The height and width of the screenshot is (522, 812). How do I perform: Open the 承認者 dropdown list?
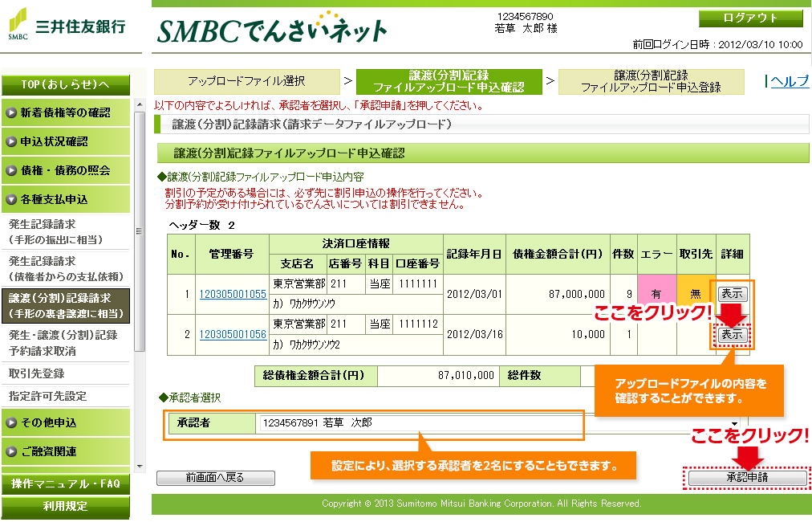(x=734, y=423)
